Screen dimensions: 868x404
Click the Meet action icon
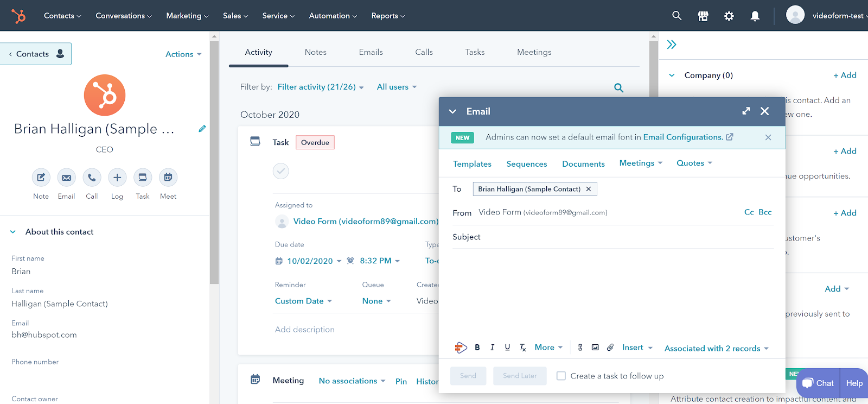(168, 177)
